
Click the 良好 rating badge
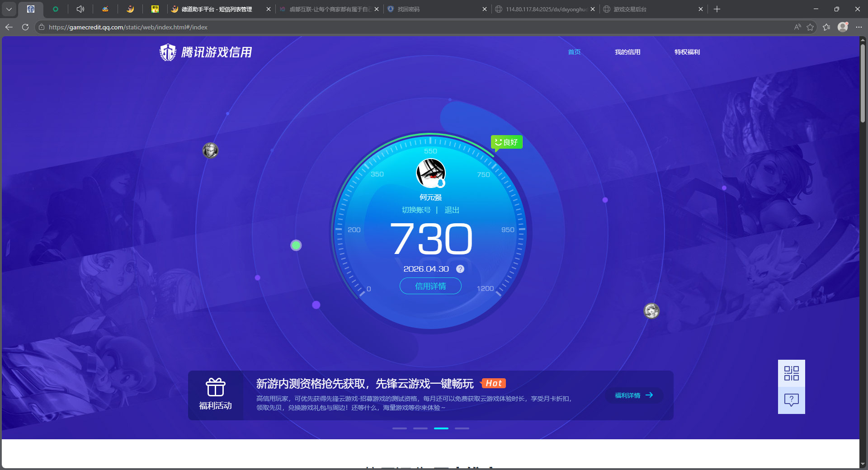[x=506, y=142]
